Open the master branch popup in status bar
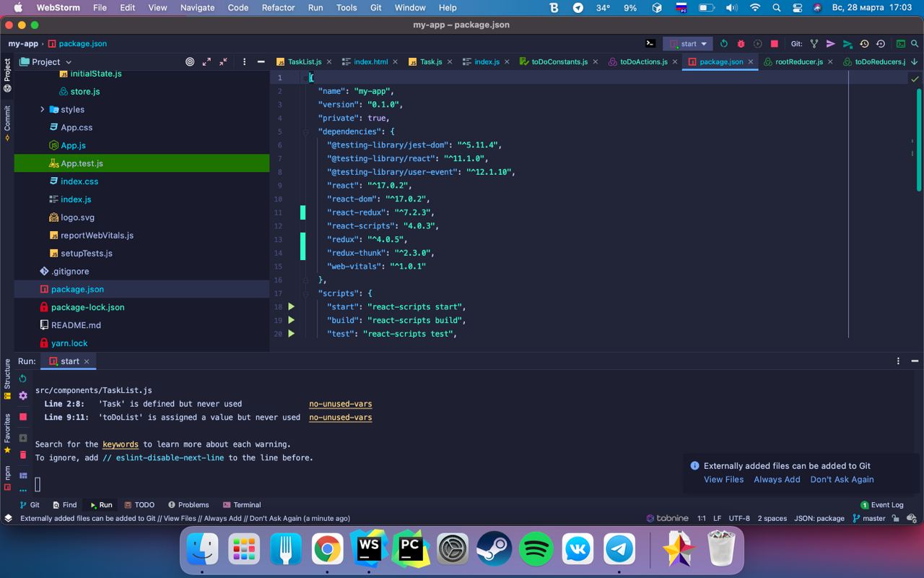This screenshot has height=578, width=924. (868, 518)
